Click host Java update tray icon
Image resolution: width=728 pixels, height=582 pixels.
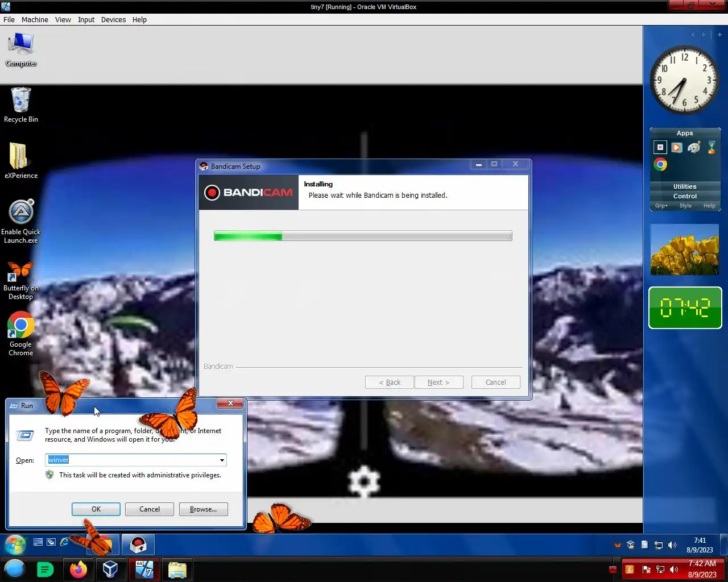630,569
